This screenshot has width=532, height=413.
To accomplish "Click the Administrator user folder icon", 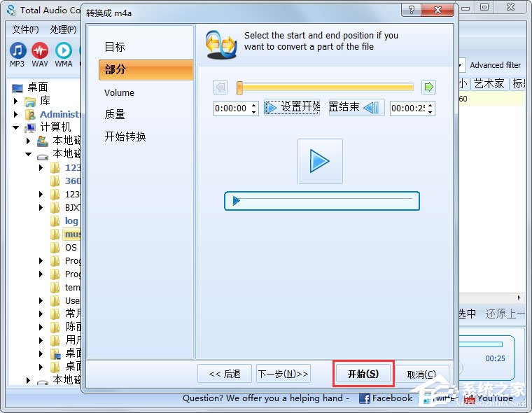I will 30,115.
